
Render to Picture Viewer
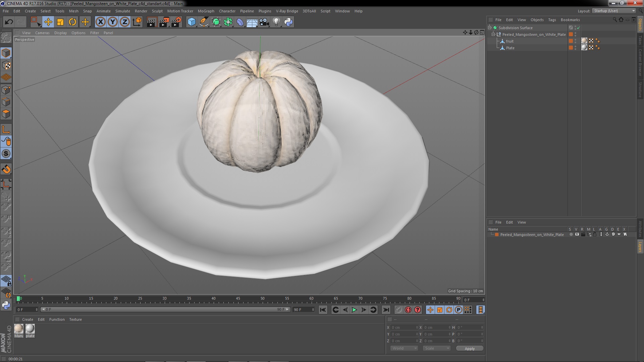coord(164,22)
